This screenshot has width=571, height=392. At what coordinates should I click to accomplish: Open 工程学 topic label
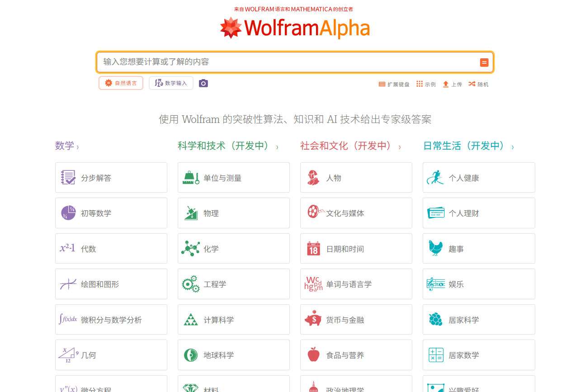215,284
